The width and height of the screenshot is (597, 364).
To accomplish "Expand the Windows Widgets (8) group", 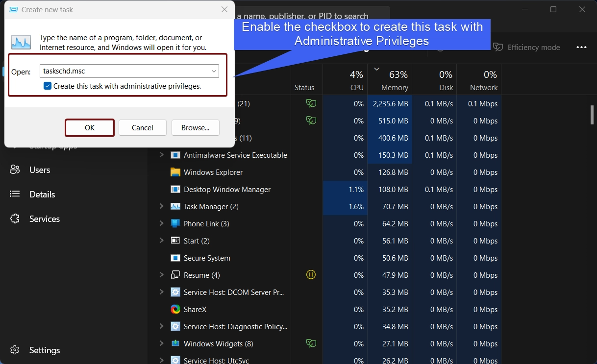I will pos(161,343).
